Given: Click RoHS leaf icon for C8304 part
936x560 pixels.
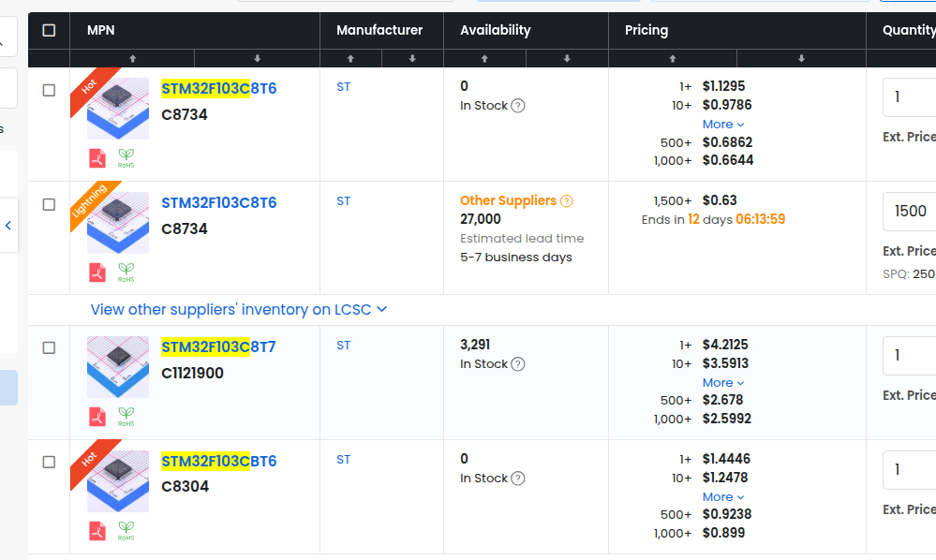Looking at the screenshot, I should tap(126, 531).
